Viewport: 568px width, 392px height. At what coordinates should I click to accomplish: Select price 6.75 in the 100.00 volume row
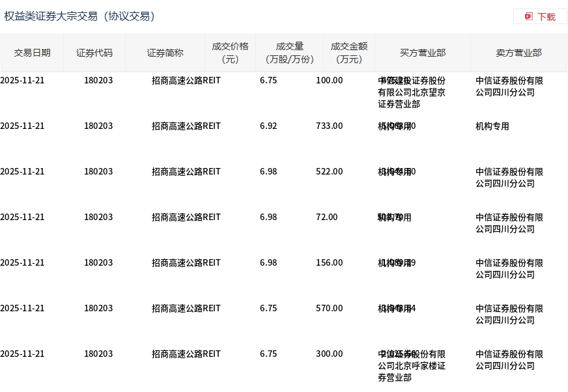tap(268, 81)
